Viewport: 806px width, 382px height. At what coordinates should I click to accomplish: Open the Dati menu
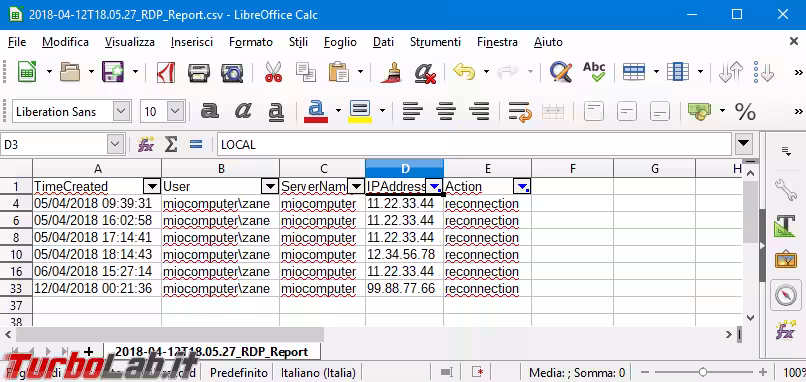click(383, 42)
